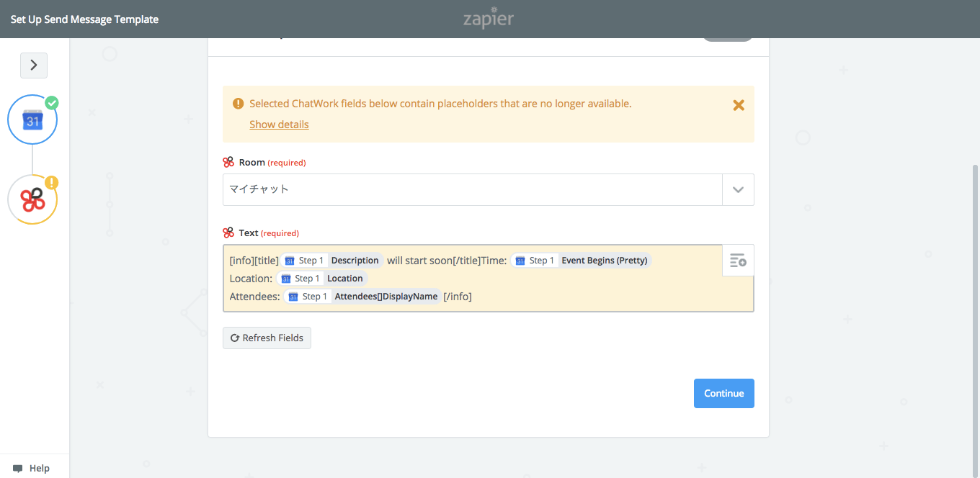Click the page's vertical scrollbar

(976, 288)
